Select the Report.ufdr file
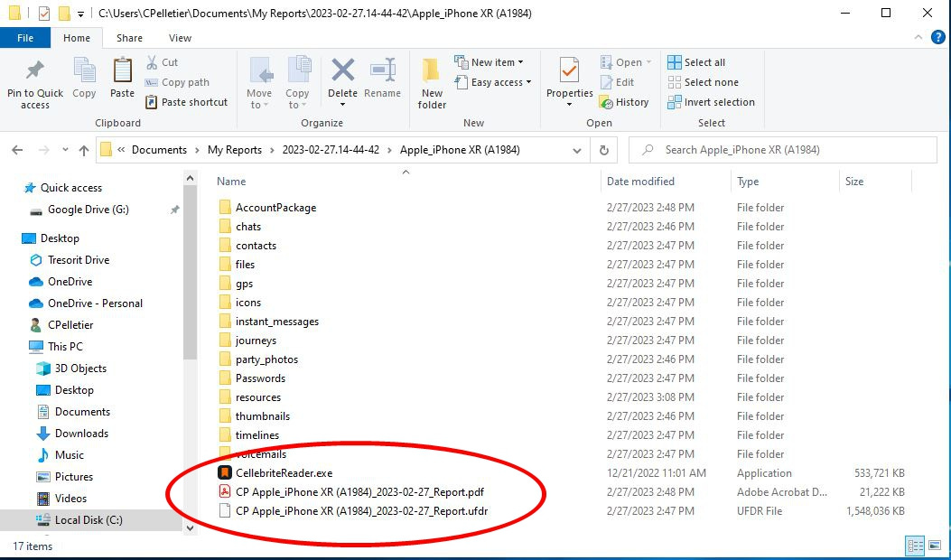Image resolution: width=951 pixels, height=560 pixels. coord(361,511)
